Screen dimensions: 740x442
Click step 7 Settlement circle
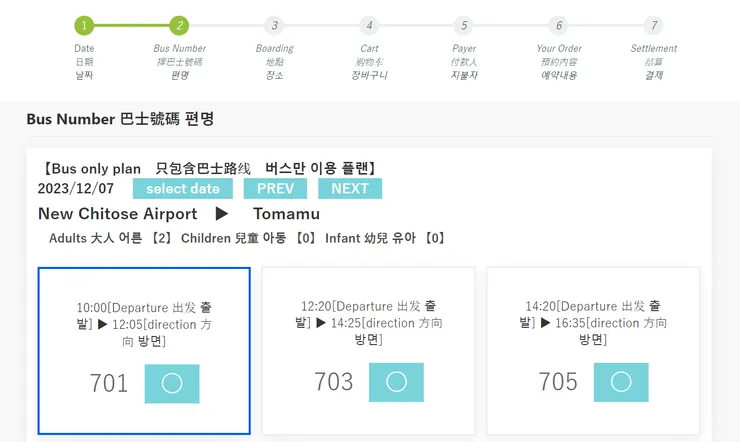[x=653, y=25]
